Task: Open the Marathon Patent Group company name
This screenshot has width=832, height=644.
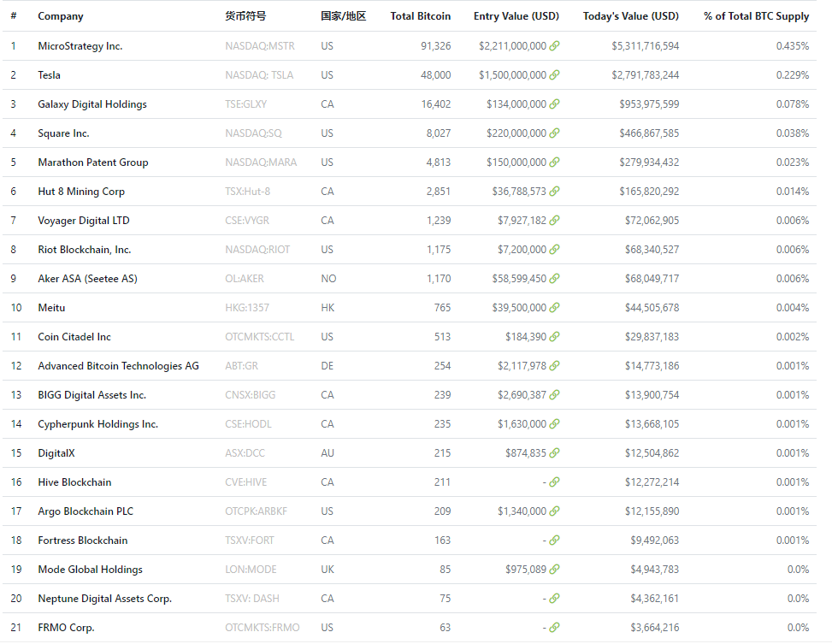Action: click(x=93, y=162)
